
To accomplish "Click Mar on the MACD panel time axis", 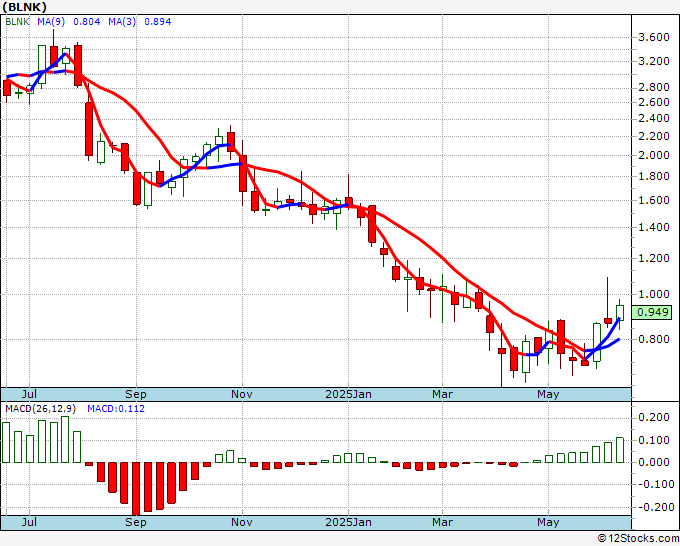I will [x=442, y=522].
